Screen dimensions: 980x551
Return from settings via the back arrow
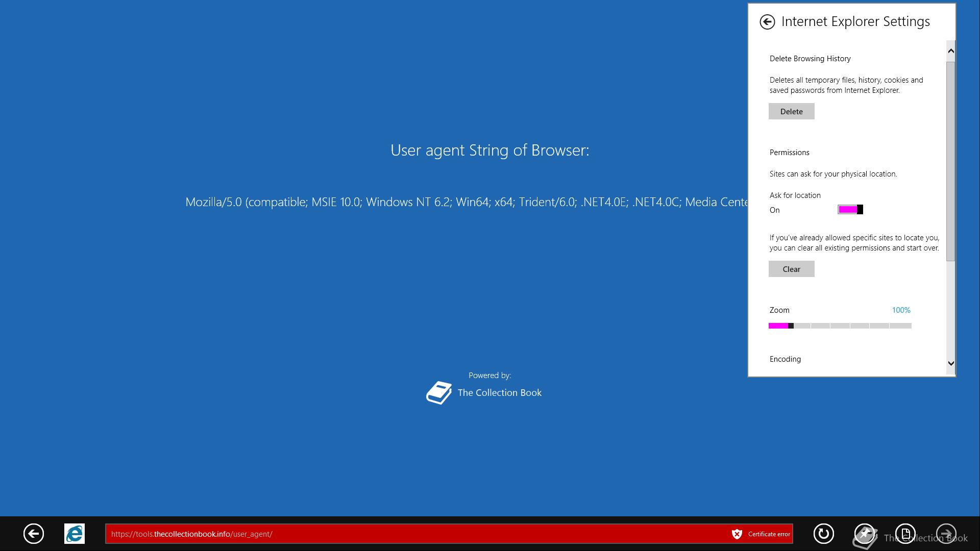pyautogui.click(x=767, y=22)
